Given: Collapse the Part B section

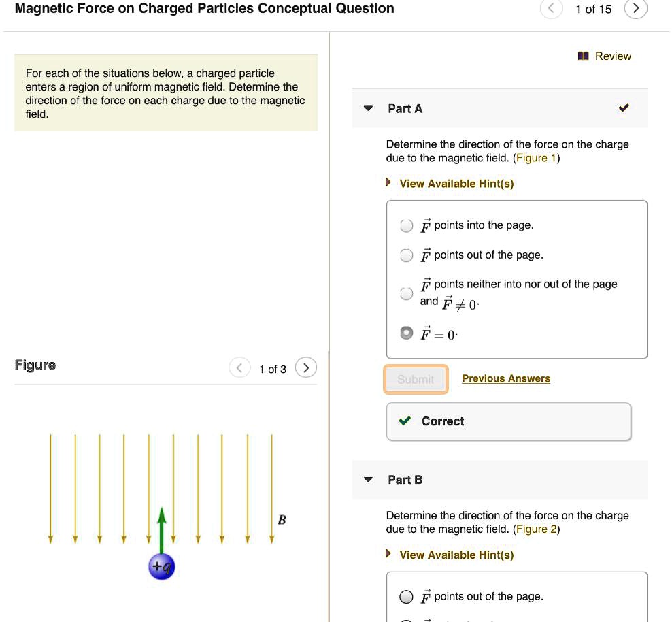Looking at the screenshot, I should click(x=368, y=479).
